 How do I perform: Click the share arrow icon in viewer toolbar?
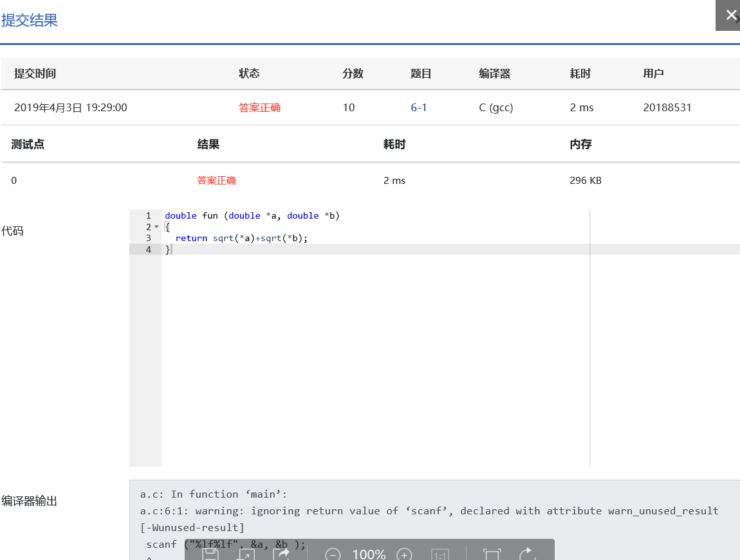point(282,554)
